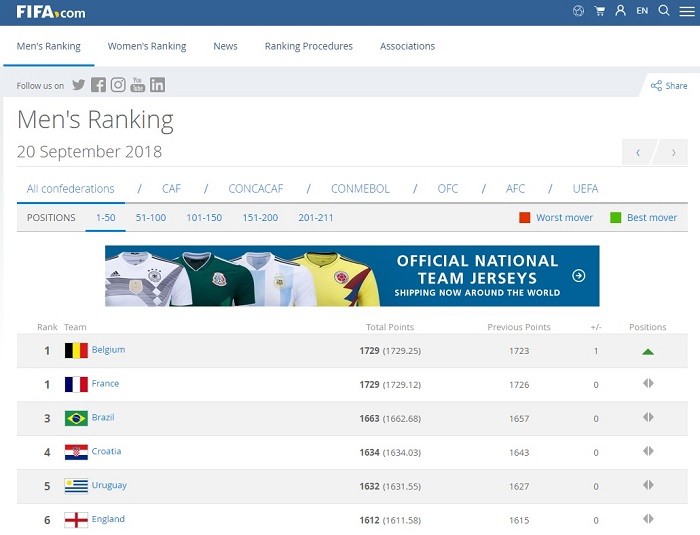Open FIFA Facebook page icon

coord(98,85)
